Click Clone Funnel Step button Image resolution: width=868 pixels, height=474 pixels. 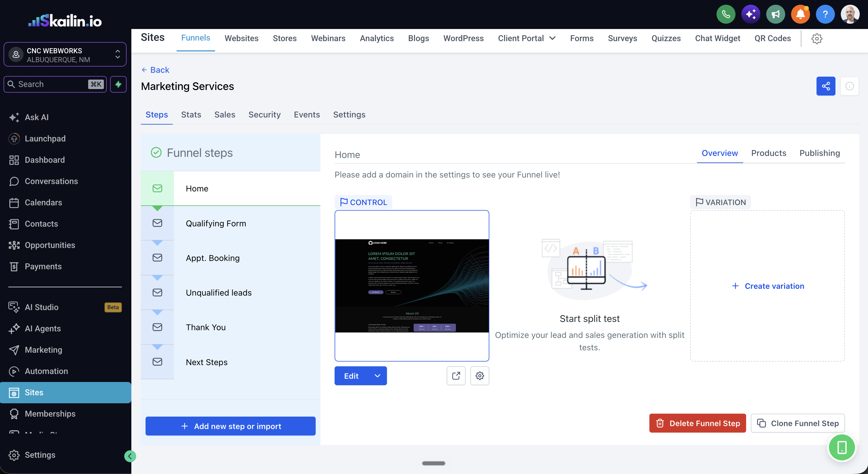[x=798, y=423]
